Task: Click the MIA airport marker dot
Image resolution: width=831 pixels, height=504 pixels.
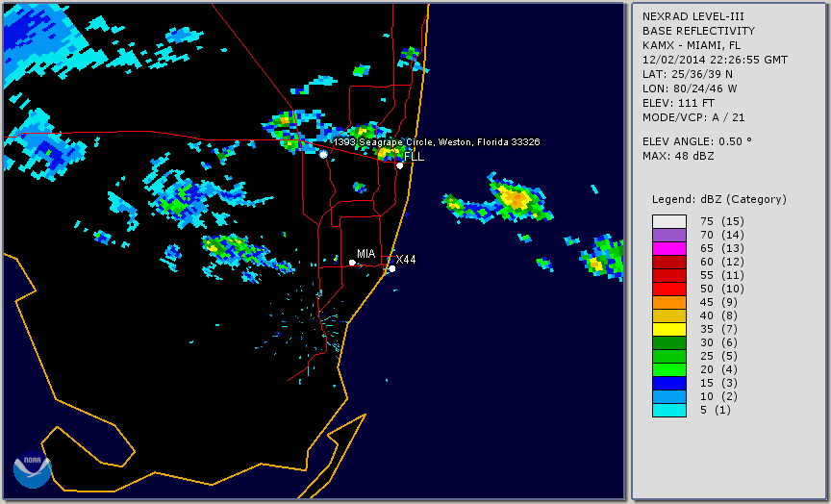Action: pyautogui.click(x=352, y=263)
